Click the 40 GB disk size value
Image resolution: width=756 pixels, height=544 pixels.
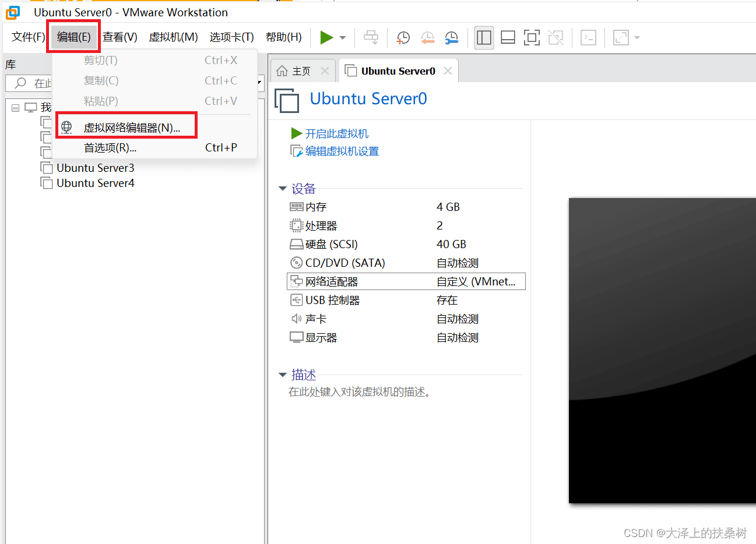tap(452, 244)
